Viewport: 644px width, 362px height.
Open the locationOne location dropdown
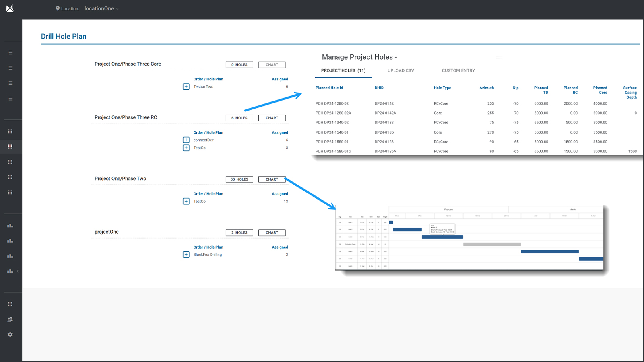pyautogui.click(x=101, y=8)
